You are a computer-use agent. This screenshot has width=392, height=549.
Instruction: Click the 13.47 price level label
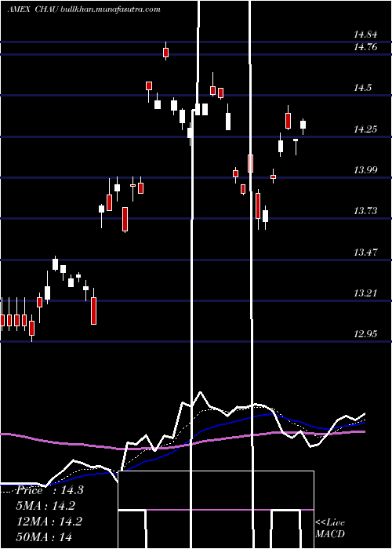[365, 252]
